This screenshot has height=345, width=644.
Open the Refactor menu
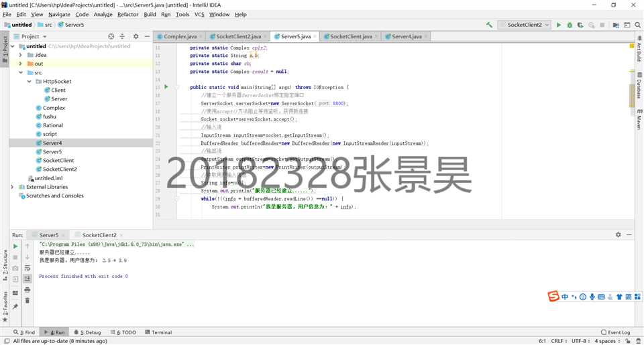click(x=127, y=14)
